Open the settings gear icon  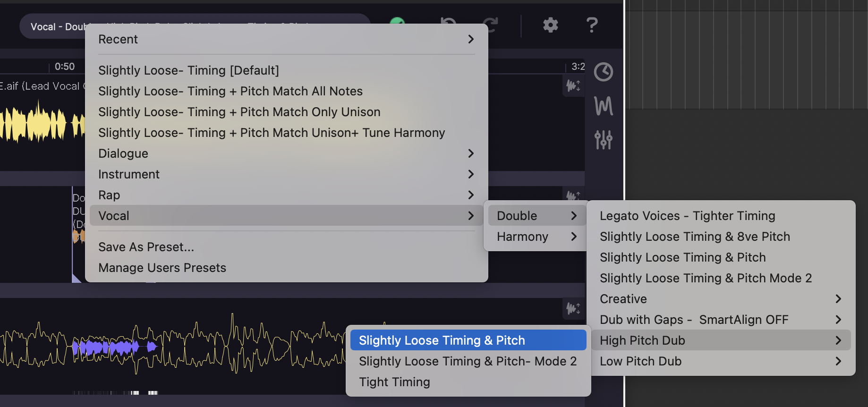click(550, 25)
